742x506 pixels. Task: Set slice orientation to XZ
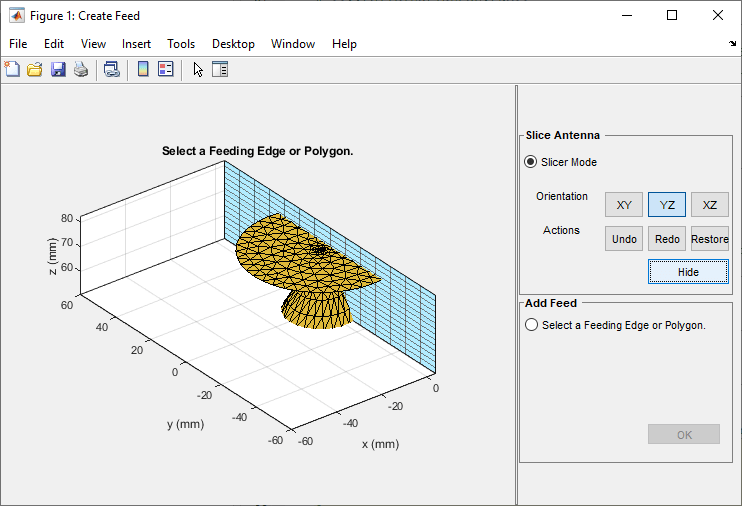click(709, 204)
